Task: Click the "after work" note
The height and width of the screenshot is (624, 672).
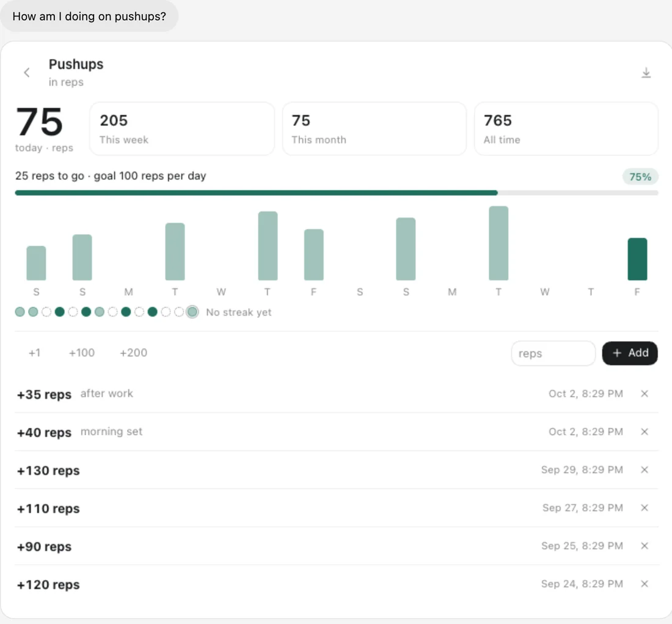Action: tap(107, 394)
